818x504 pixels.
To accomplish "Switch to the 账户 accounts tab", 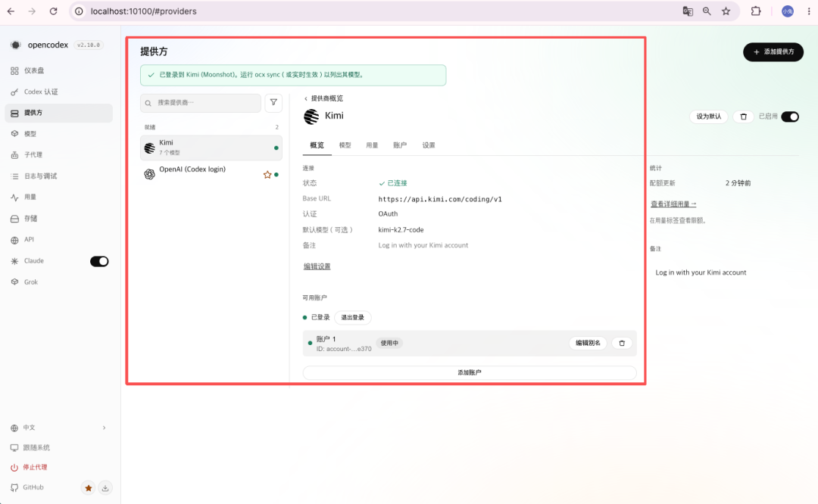I will click(x=400, y=145).
